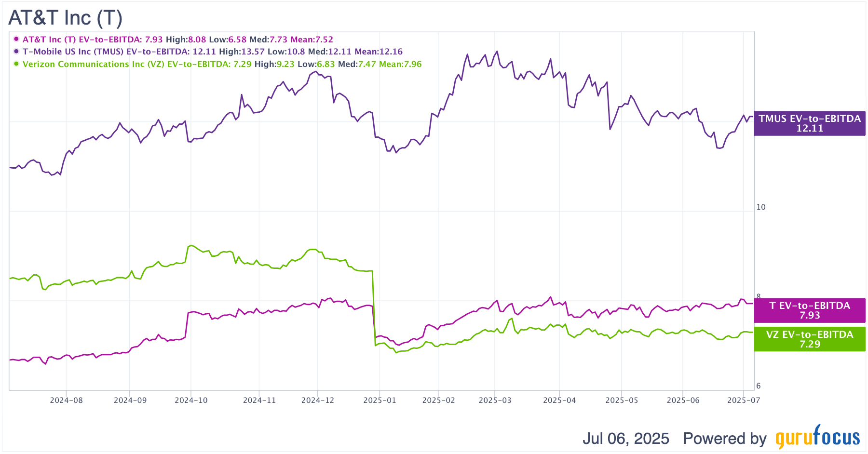Click the Powered by text
This screenshot has height=454, width=868.
[725, 438]
